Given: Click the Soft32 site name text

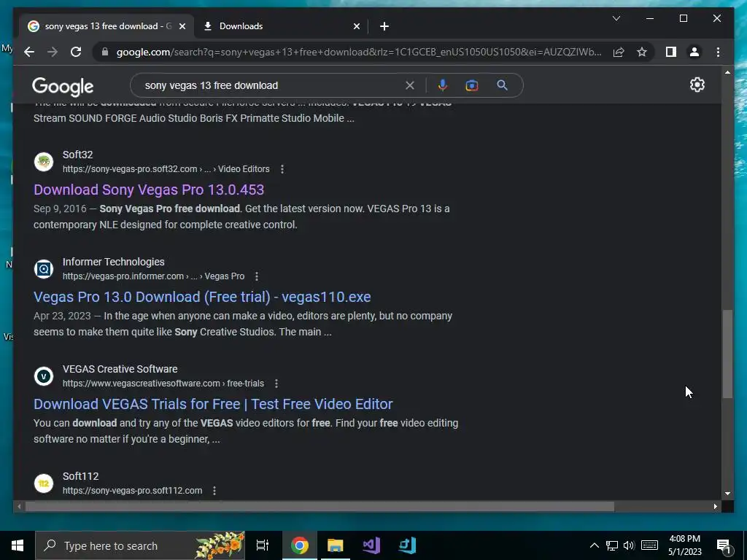Looking at the screenshot, I should coord(77,155).
